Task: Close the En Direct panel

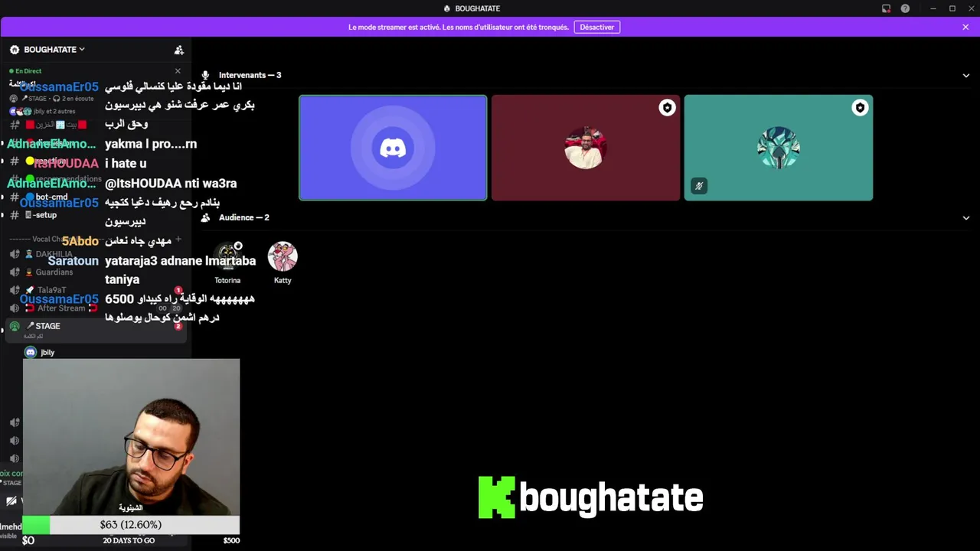Action: click(x=178, y=71)
